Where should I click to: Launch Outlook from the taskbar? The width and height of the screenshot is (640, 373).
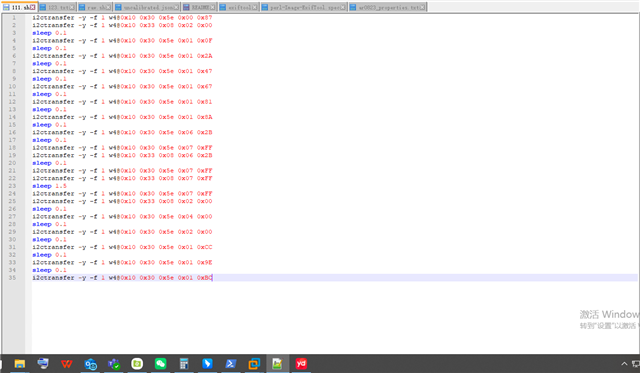pos(90,363)
